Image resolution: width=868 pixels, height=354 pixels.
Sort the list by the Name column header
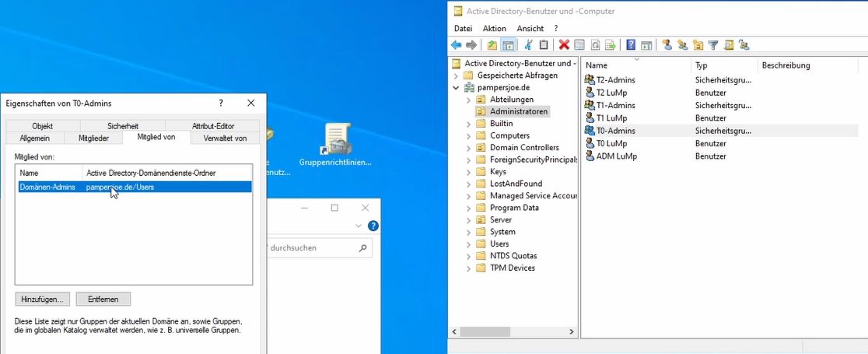[x=636, y=65]
